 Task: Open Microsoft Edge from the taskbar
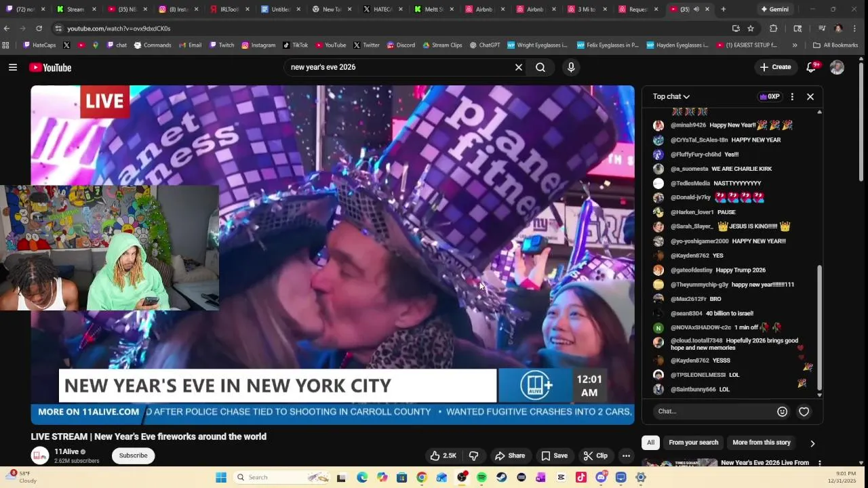(362, 477)
